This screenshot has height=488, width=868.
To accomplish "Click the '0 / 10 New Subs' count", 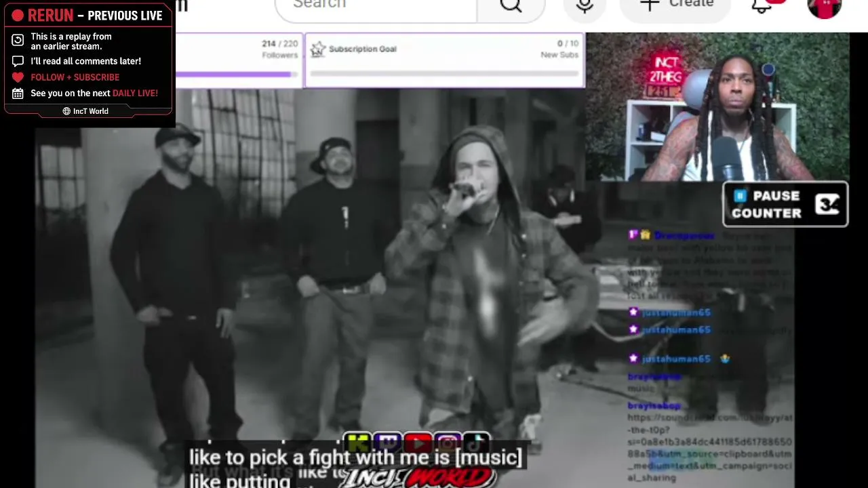I will [x=559, y=49].
